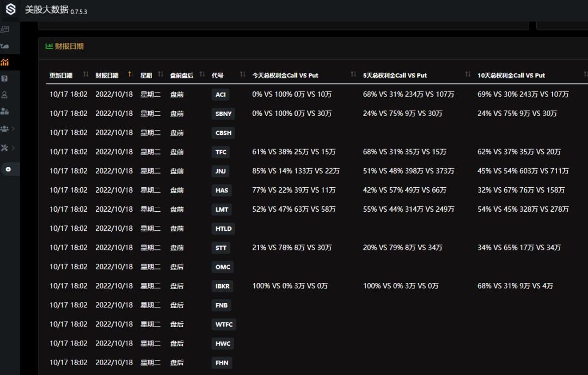Expand the group users submenu chevron
Screen dimensions: 588x375
14,128
